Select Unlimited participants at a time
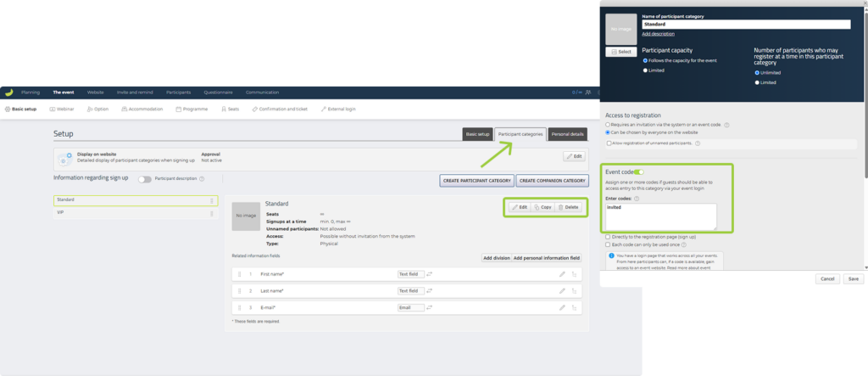The width and height of the screenshot is (868, 376). (x=757, y=73)
